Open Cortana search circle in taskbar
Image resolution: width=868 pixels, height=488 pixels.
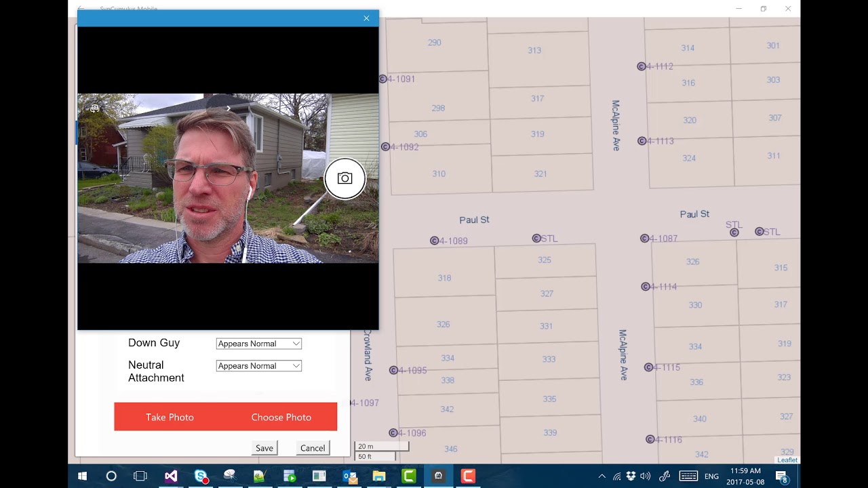coord(111,476)
